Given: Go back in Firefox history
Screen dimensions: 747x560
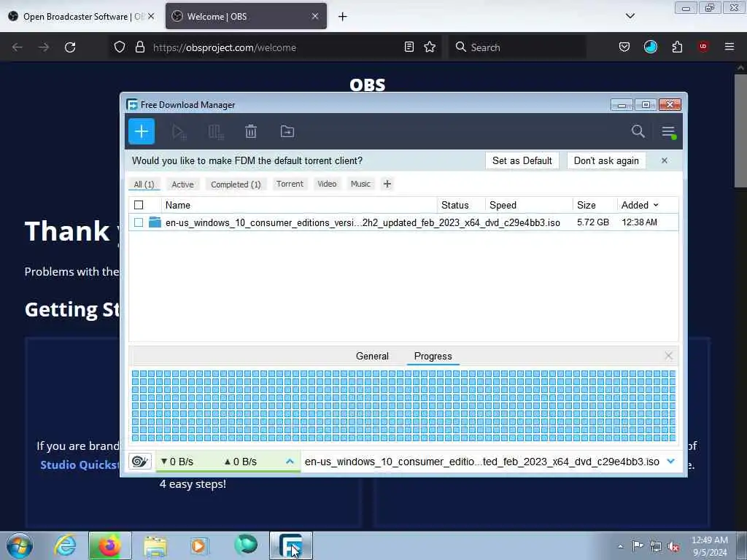Looking at the screenshot, I should 18,47.
